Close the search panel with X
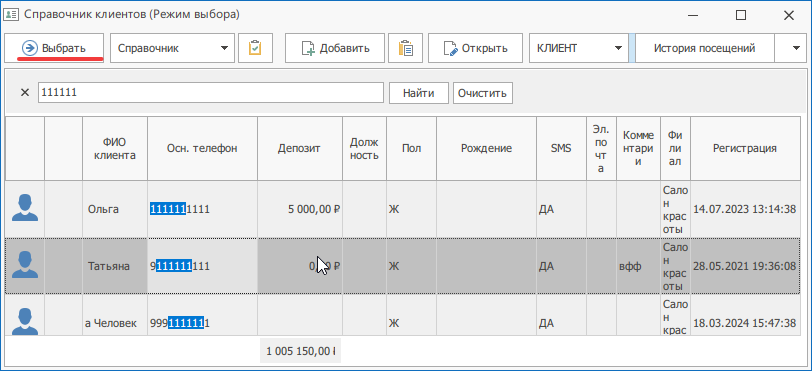 click(24, 93)
